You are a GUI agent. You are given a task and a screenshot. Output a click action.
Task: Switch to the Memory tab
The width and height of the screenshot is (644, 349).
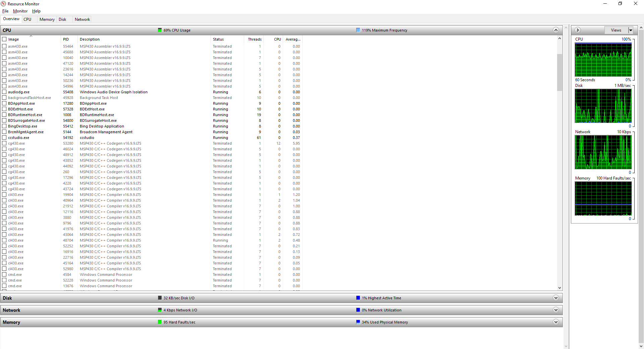[47, 19]
